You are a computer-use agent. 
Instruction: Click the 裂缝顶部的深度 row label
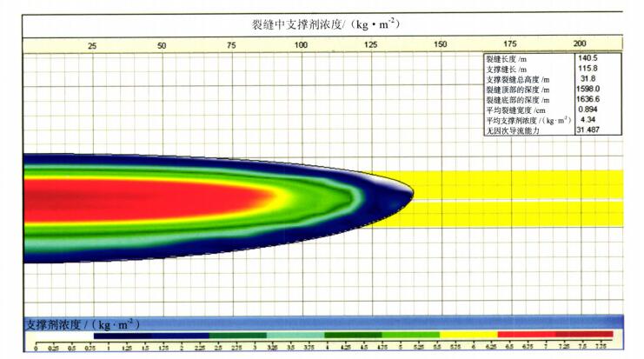click(x=518, y=90)
